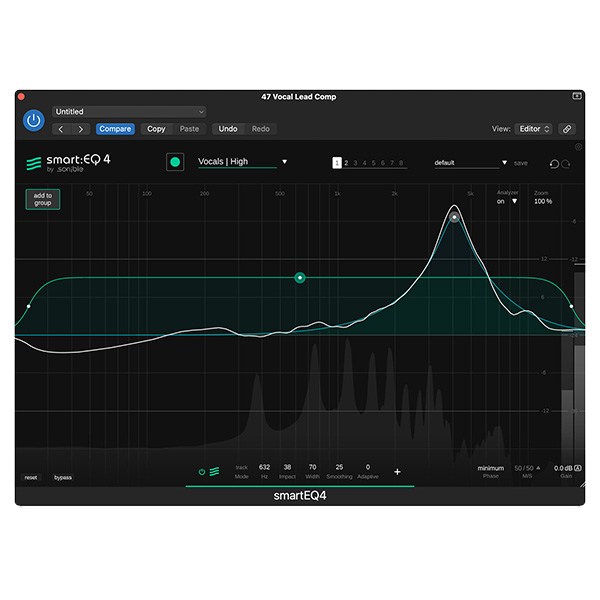Click the green smart filter center handle
The height and width of the screenshot is (600, 600).
pos(300,278)
